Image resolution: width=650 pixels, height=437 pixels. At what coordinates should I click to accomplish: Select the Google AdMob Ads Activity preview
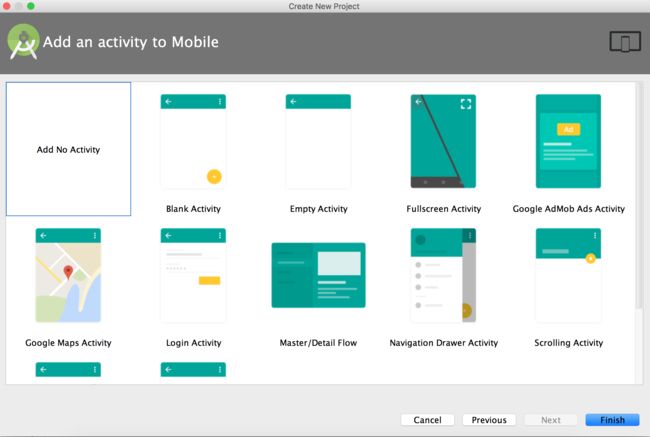click(x=568, y=141)
